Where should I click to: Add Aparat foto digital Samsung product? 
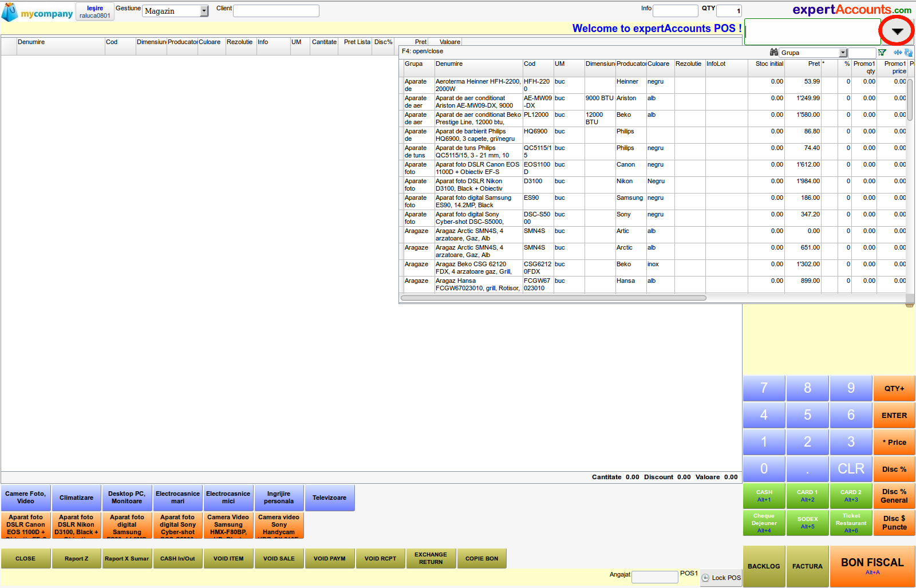click(127, 525)
